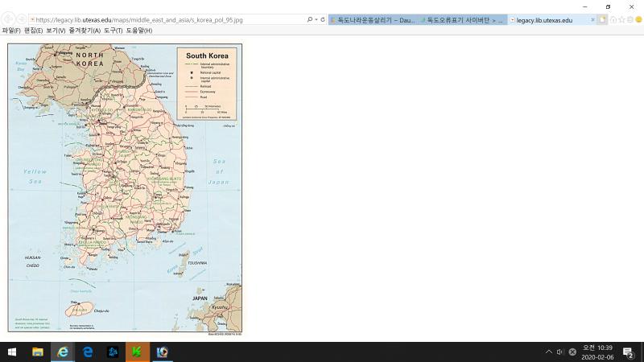This screenshot has width=644, height=362.
Task: Click the volume speaker tray icon
Action: (x=560, y=352)
